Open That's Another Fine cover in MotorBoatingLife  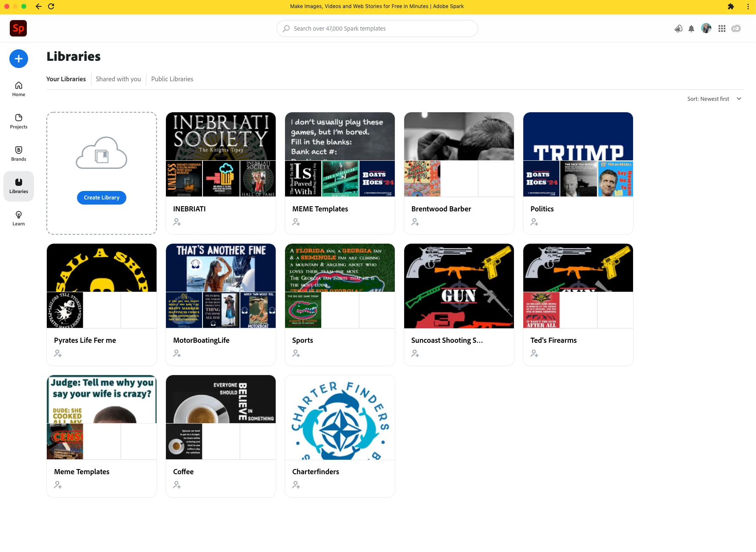[x=221, y=267]
